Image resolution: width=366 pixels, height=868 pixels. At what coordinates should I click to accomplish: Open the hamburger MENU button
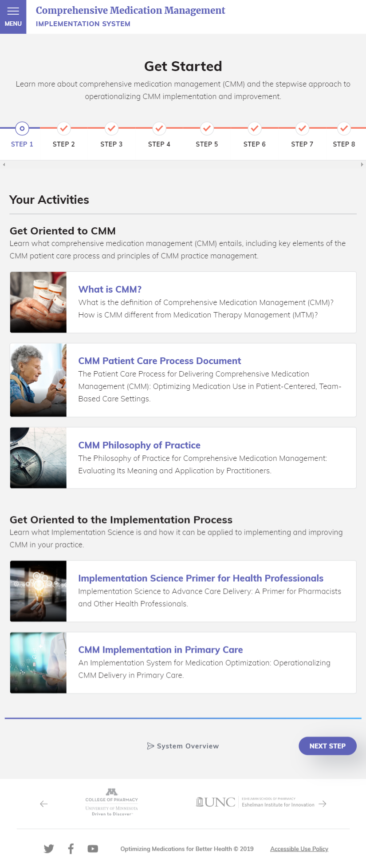coord(13,17)
